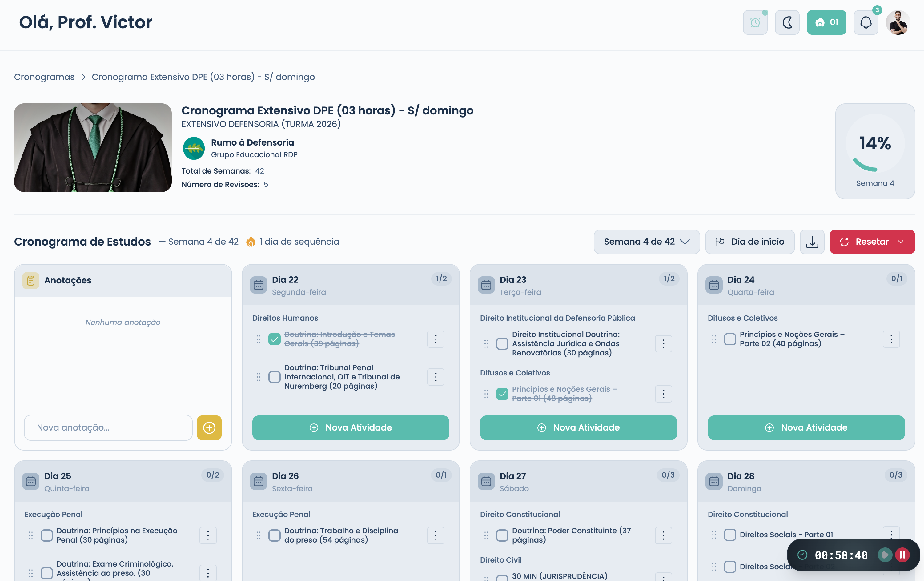This screenshot has height=581, width=924.
Task: Focus the Nova anotação input field
Action: click(108, 427)
